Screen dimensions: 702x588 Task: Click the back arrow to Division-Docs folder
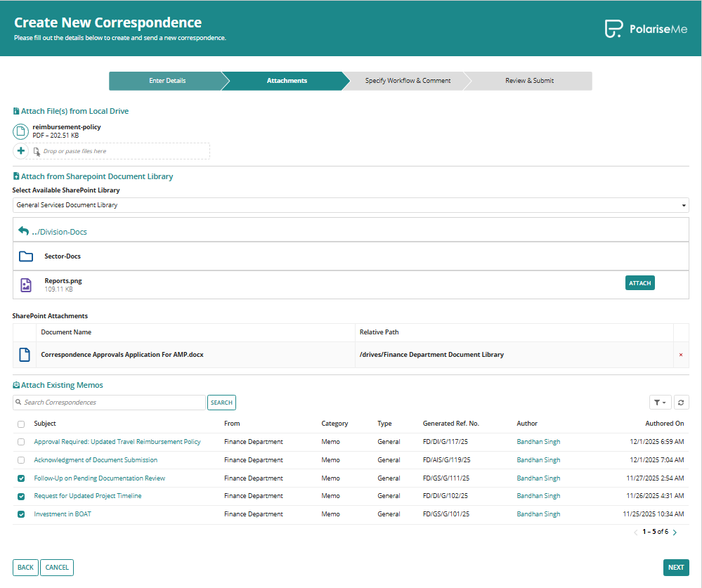click(24, 231)
